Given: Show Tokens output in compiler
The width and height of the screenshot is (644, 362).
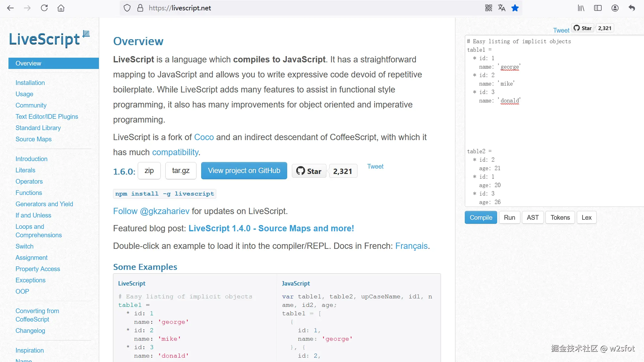Looking at the screenshot, I should tap(560, 218).
